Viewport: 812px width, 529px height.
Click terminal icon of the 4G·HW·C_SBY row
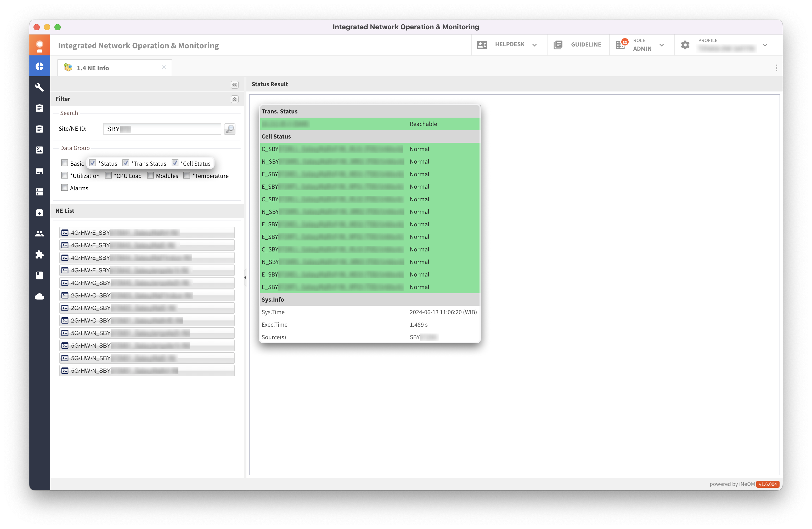65,283
